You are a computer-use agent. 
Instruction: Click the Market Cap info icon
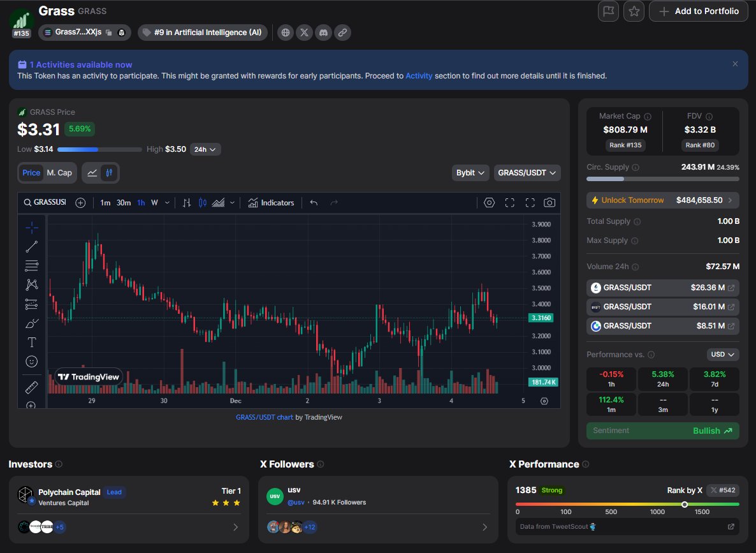coord(648,117)
